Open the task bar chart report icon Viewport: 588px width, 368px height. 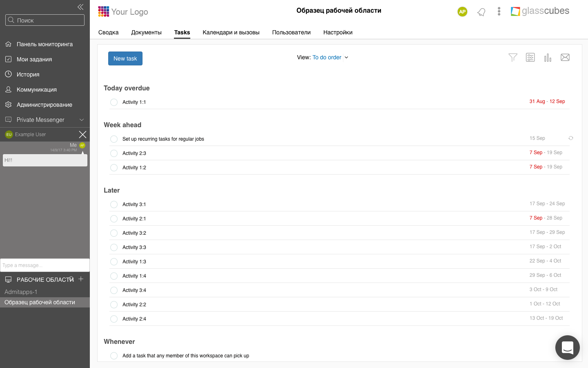[548, 58]
